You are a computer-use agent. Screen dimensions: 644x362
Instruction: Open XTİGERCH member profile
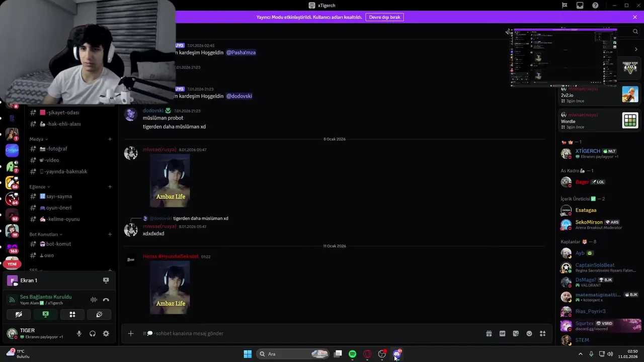tap(599, 153)
